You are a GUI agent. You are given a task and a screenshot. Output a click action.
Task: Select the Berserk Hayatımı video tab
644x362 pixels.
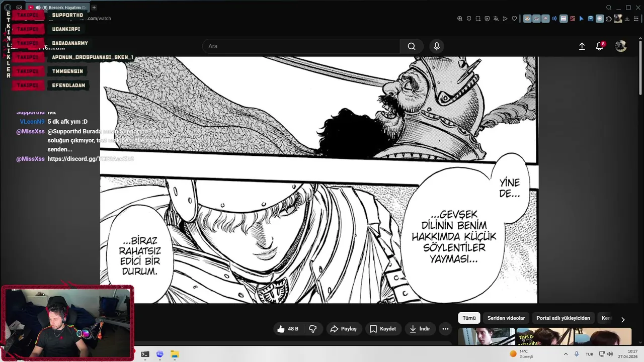[x=57, y=8]
